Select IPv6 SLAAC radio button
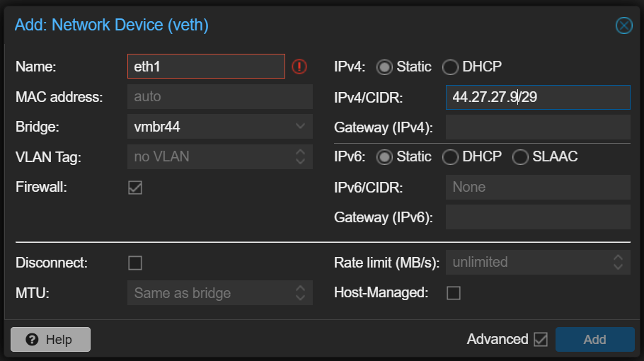Image resolution: width=644 pixels, height=361 pixels. pyautogui.click(x=520, y=157)
